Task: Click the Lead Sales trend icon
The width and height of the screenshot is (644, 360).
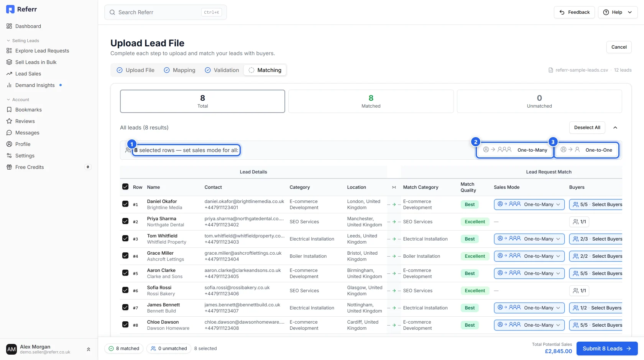Action: [x=9, y=74]
